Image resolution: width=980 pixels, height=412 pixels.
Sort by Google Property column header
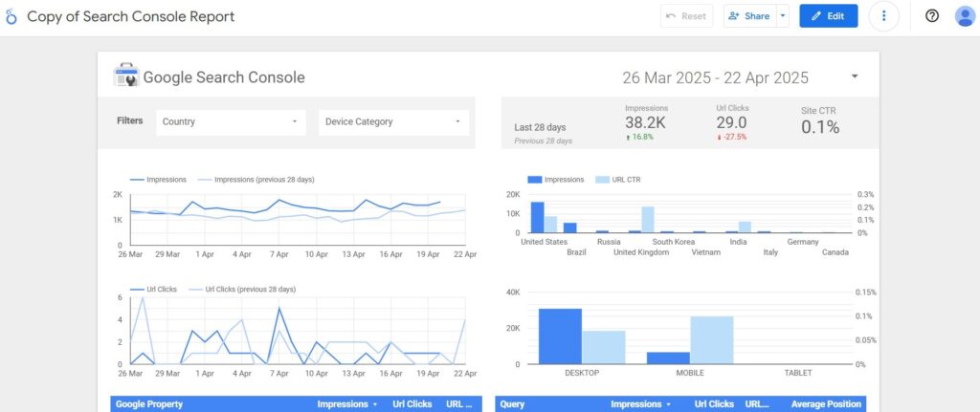point(149,404)
